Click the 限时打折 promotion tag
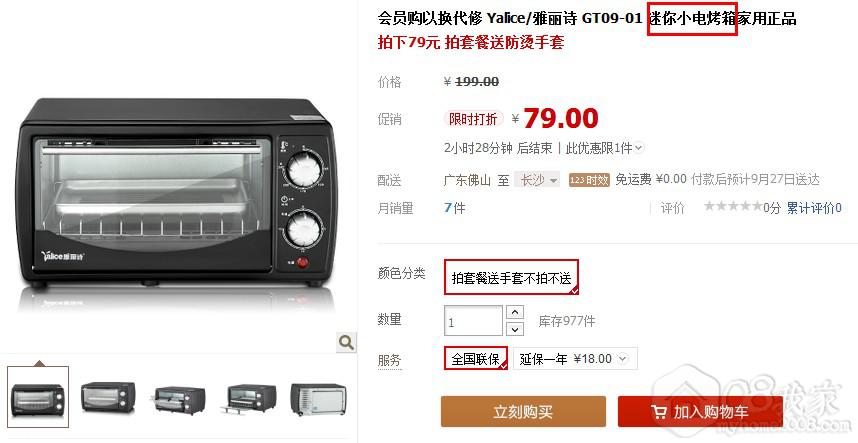Screen dimensions: 858x443 [473, 119]
